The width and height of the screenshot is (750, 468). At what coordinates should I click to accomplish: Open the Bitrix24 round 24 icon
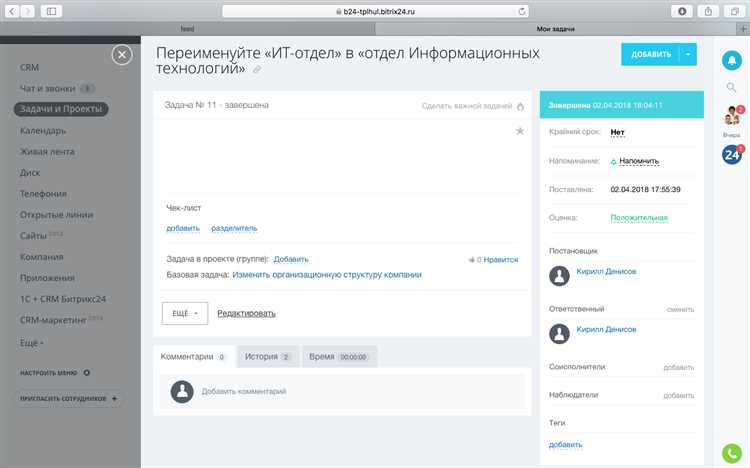[x=732, y=155]
